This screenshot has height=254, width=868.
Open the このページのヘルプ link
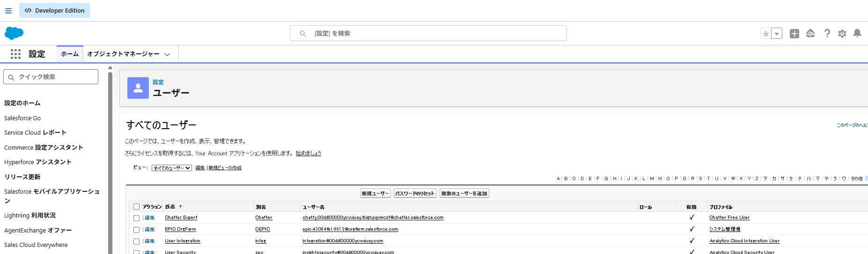point(853,125)
